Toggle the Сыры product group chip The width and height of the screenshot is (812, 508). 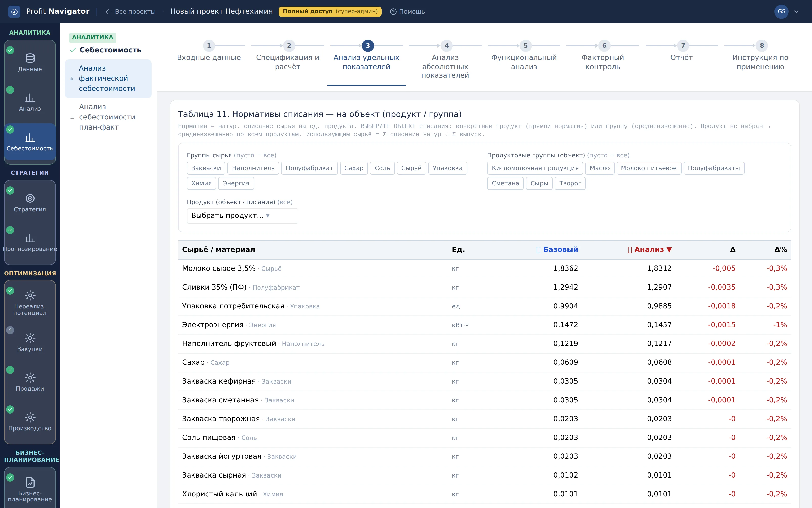pyautogui.click(x=539, y=183)
